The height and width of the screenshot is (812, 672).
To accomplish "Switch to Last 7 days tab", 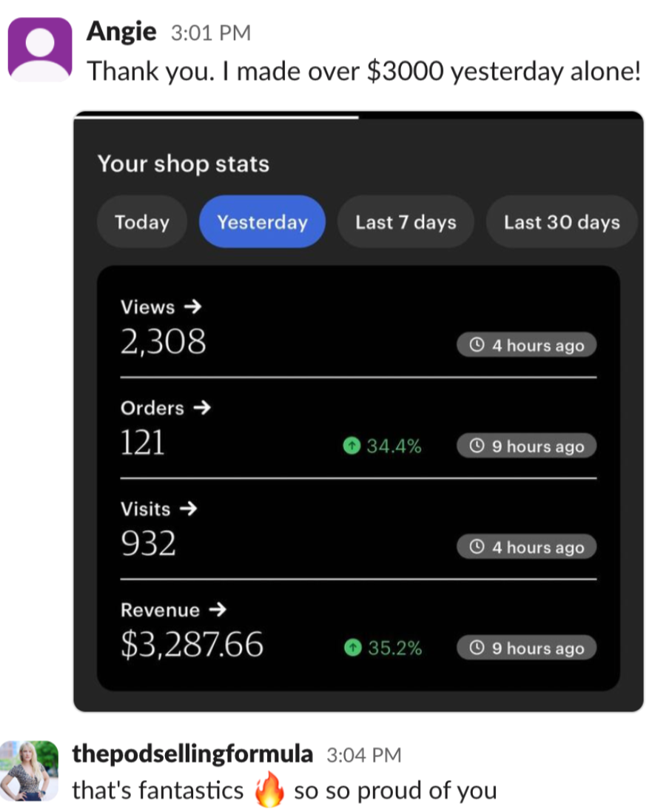I will [406, 222].
